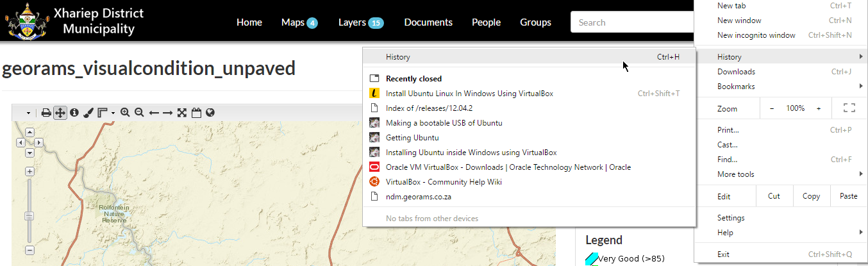Activate the Identify info tool

74,113
